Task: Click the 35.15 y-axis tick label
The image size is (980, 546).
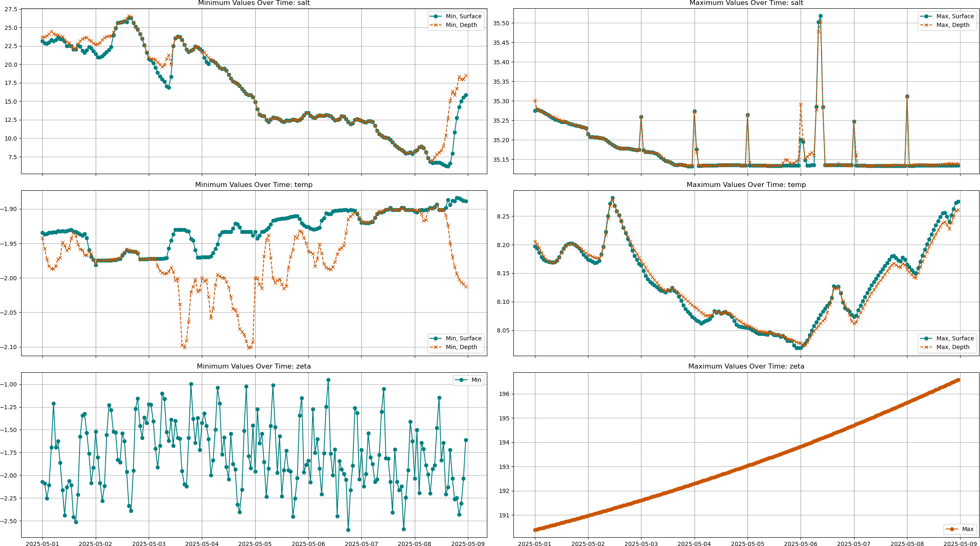Action: pos(501,160)
